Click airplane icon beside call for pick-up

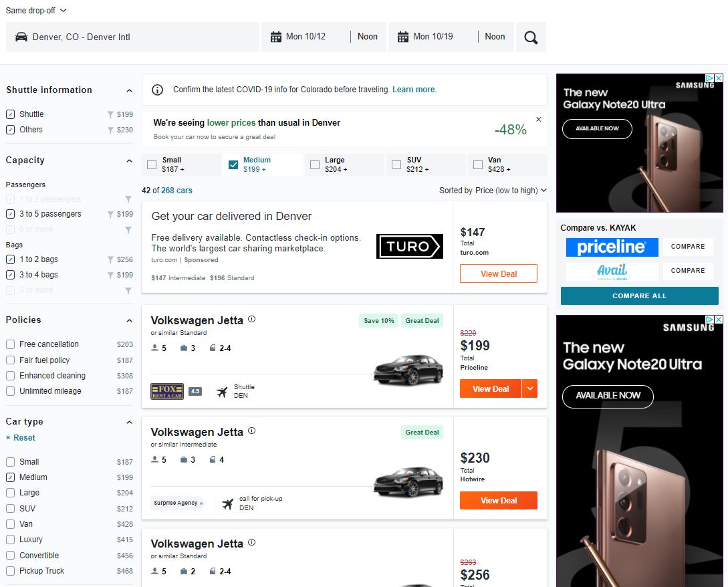pyautogui.click(x=227, y=503)
